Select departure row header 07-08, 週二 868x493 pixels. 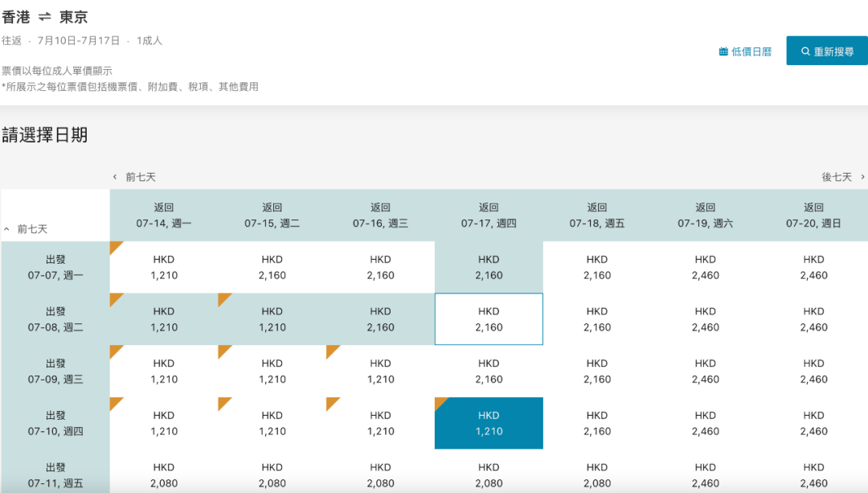pos(55,319)
